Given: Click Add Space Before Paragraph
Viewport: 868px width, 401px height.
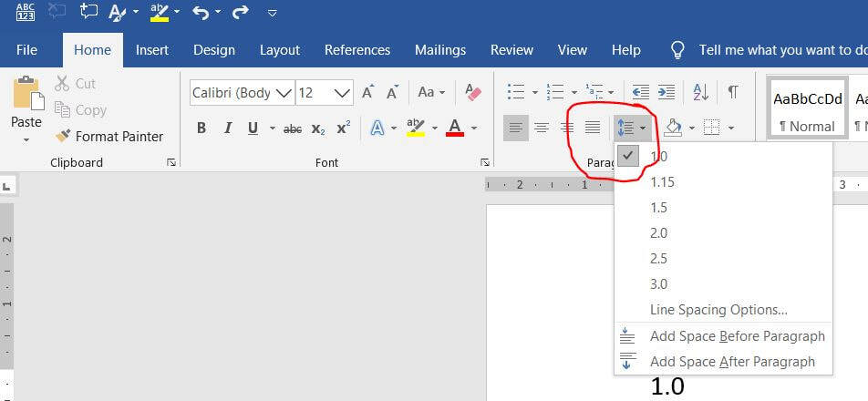Looking at the screenshot, I should [737, 336].
